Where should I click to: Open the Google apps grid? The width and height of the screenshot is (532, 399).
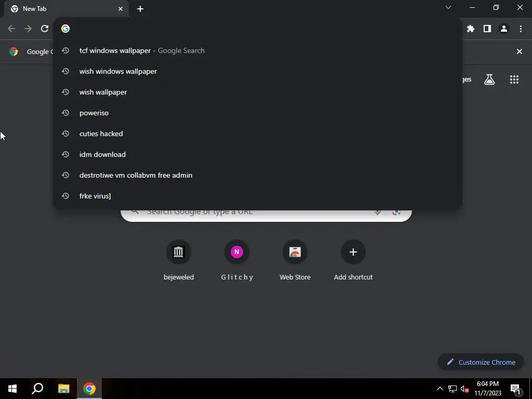[x=514, y=79]
